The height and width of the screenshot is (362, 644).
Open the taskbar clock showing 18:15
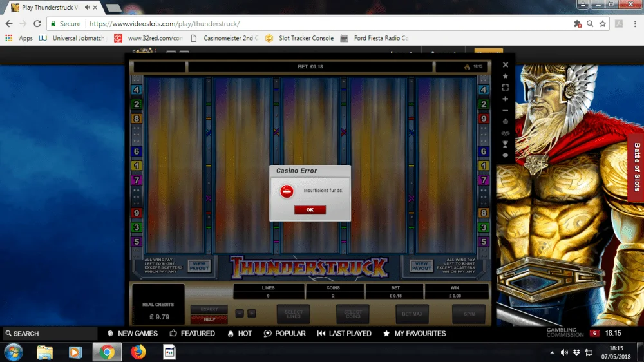click(x=616, y=352)
